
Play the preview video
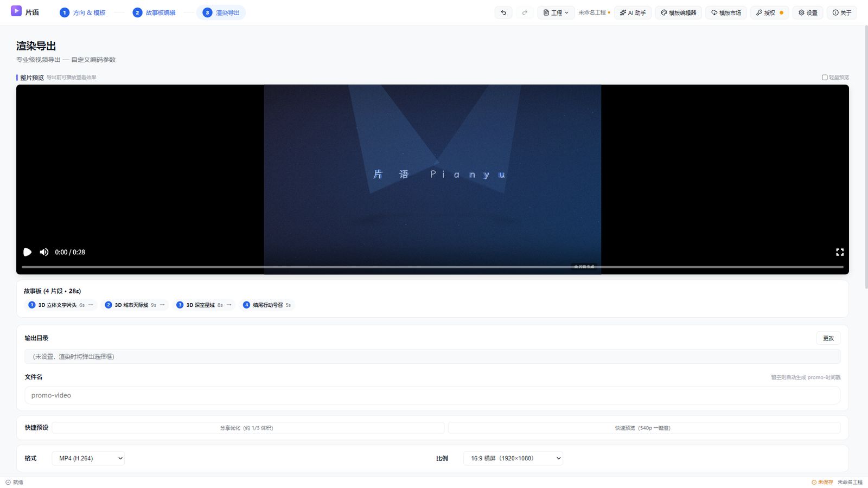[27, 252]
